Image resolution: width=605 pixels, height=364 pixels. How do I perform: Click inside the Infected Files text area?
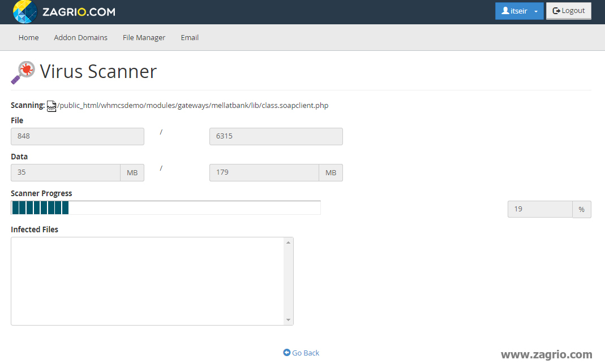click(x=147, y=281)
